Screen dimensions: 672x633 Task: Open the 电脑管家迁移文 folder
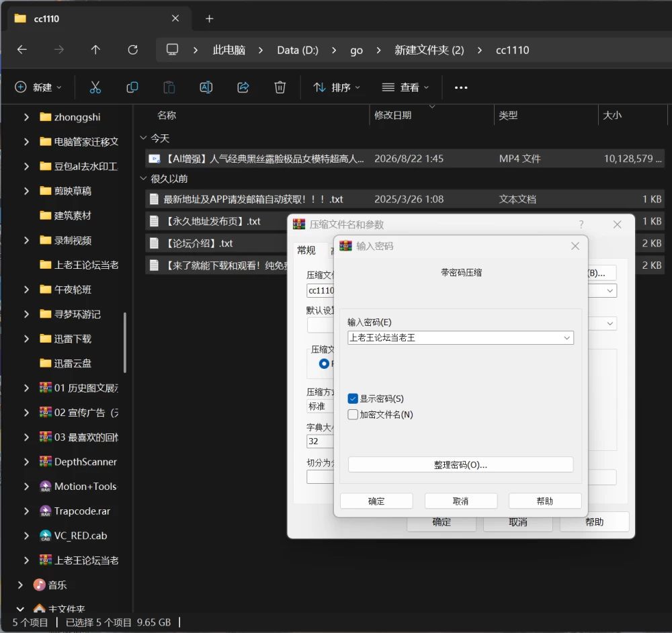tap(79, 141)
